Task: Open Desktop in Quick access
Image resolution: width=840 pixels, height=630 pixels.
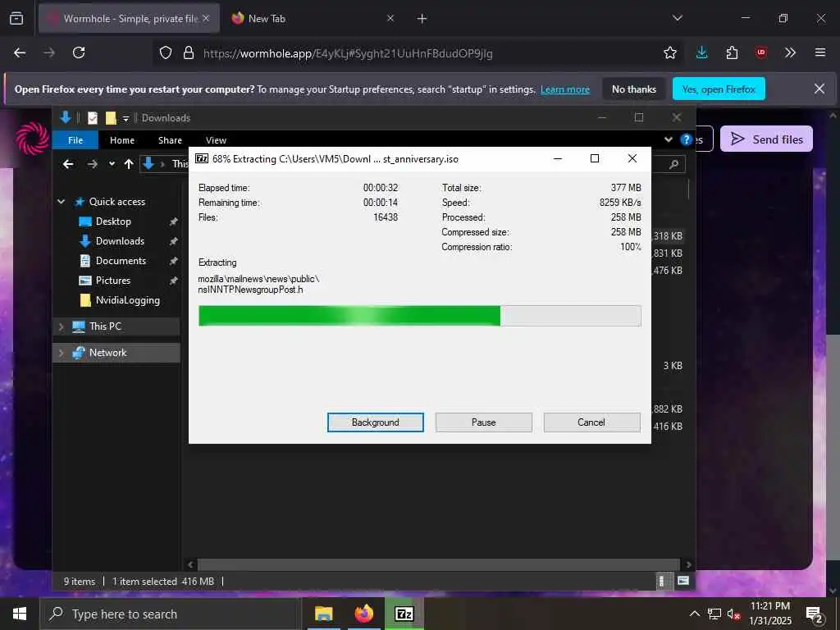Action: click(x=113, y=221)
